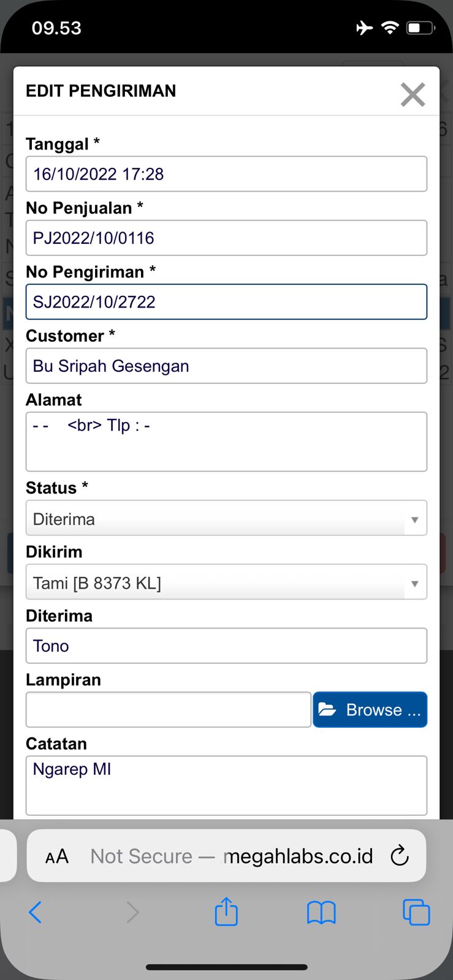
Task: Open the Safari share sheet icon
Action: point(226,911)
